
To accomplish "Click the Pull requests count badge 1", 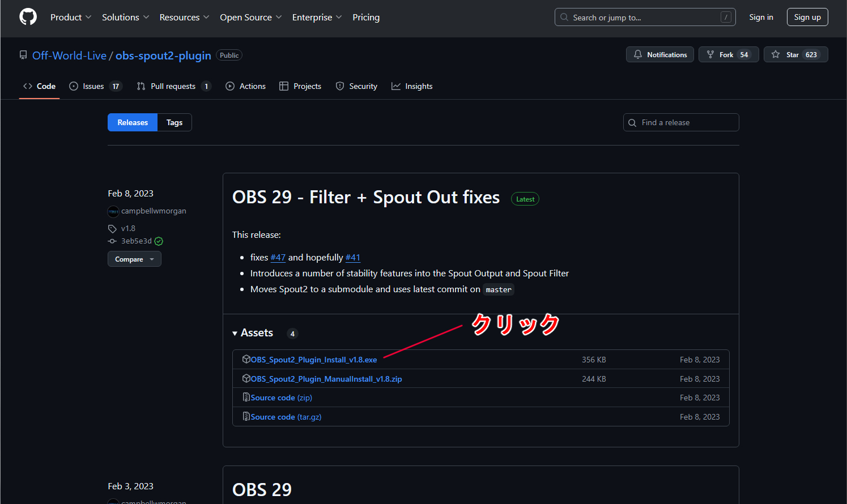I will (206, 86).
